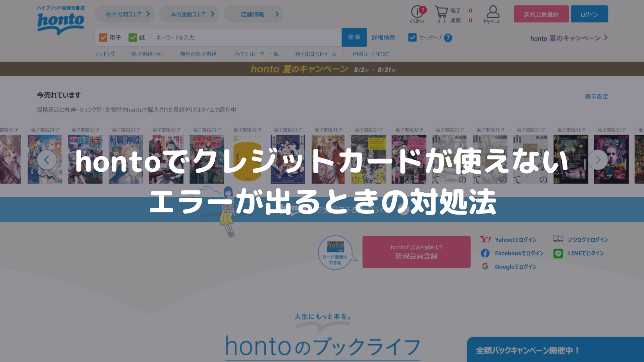Screen dimensions: 644x362
Task: Click the LINE login icon
Action: 558,253
